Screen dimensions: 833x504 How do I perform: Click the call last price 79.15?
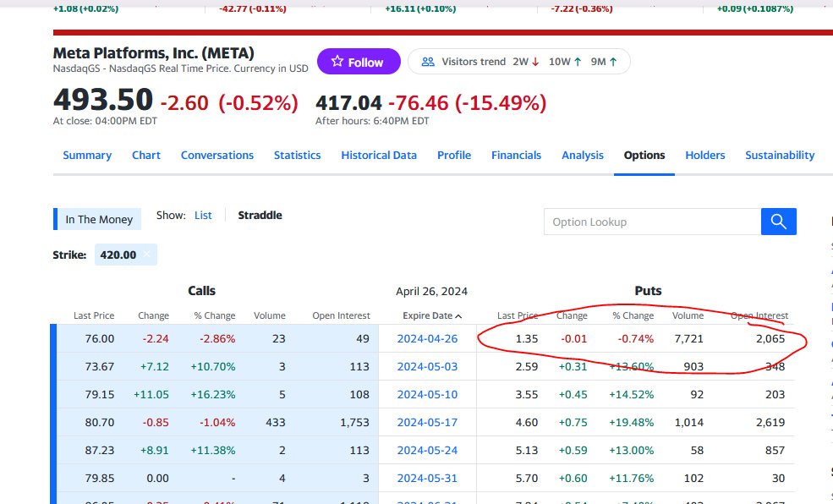pyautogui.click(x=99, y=395)
